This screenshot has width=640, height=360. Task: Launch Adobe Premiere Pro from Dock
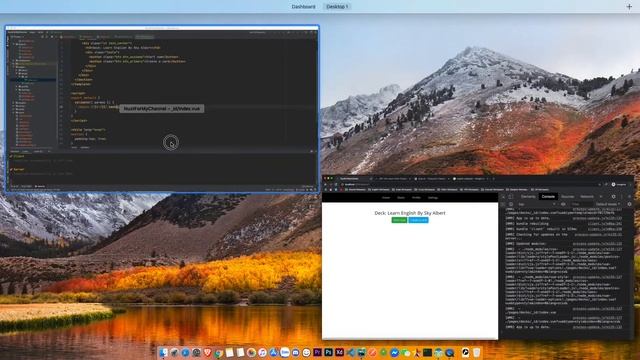[317, 352]
